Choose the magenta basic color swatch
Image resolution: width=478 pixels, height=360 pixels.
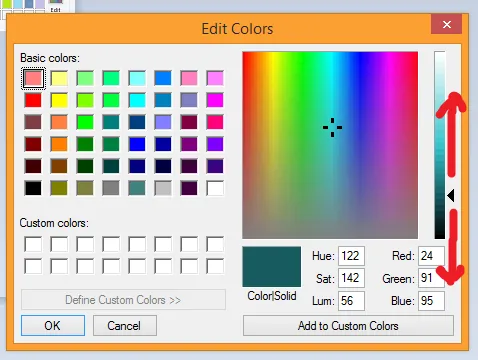click(x=215, y=100)
